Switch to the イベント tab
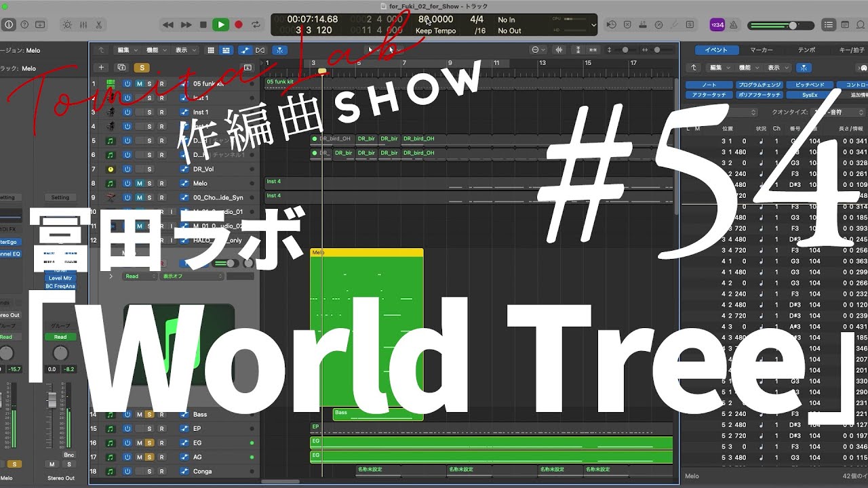The height and width of the screenshot is (488, 868). 715,50
